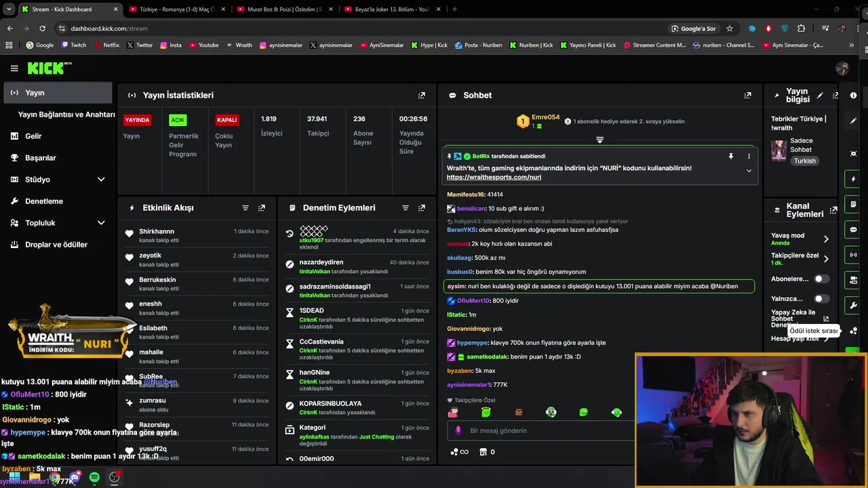
Task: Select the highlighted message from aysim
Action: pos(599,286)
